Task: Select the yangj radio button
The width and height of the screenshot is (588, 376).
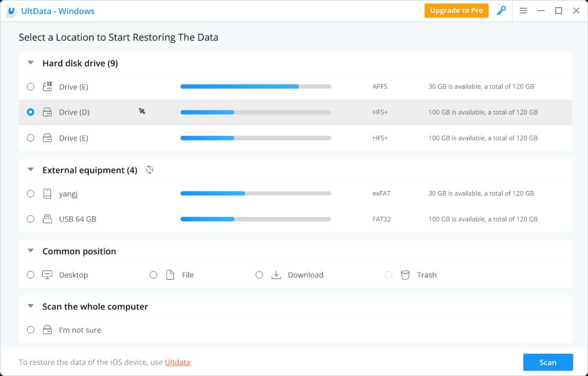Action: pyautogui.click(x=31, y=194)
